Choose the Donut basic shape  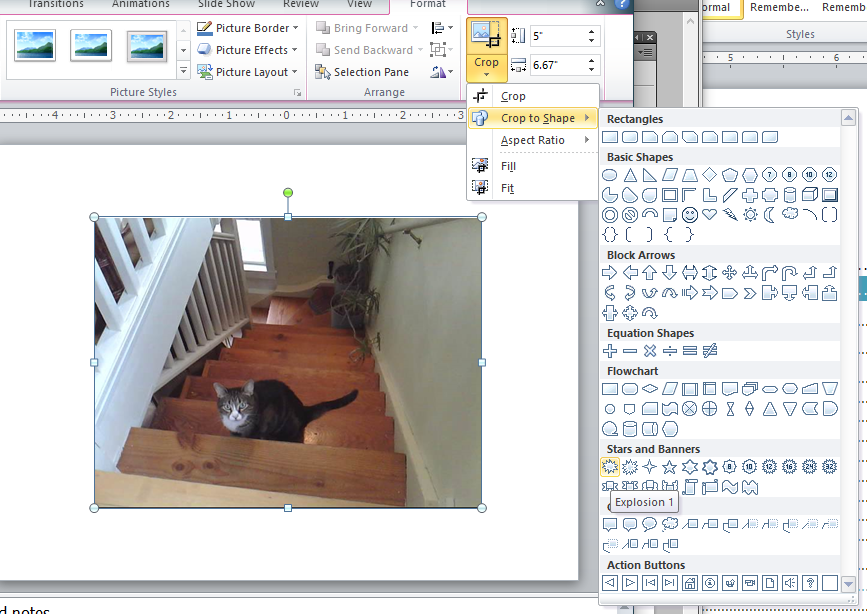pyautogui.click(x=609, y=215)
